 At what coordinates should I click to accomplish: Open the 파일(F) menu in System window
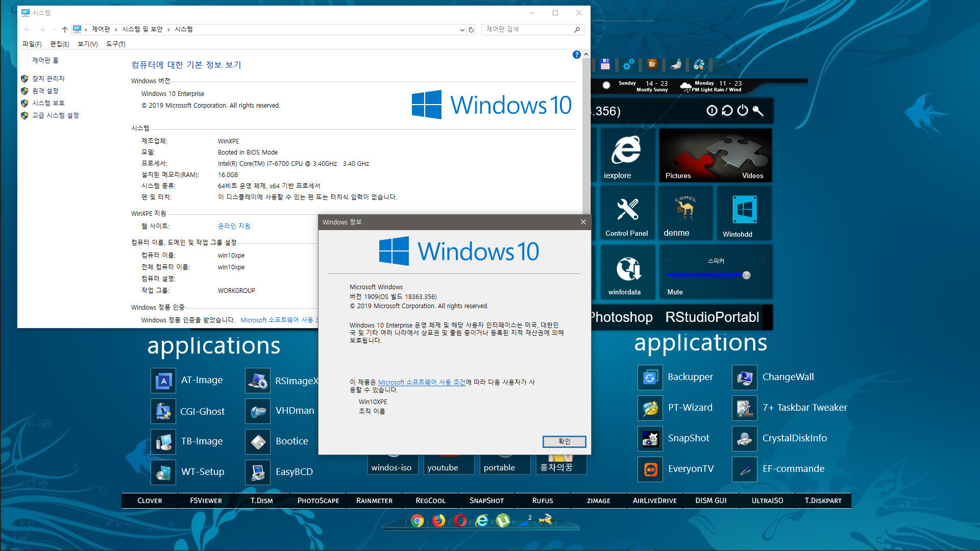pyautogui.click(x=32, y=44)
